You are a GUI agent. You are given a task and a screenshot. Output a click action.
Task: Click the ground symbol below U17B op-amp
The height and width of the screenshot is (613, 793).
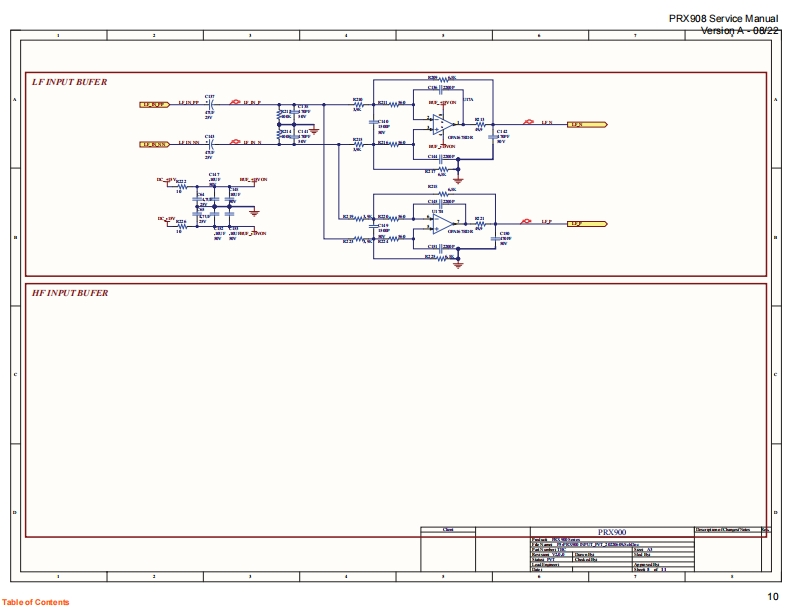coord(457,265)
